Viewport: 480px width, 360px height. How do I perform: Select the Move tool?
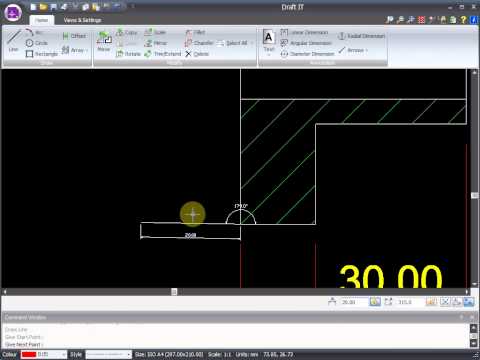click(x=104, y=41)
